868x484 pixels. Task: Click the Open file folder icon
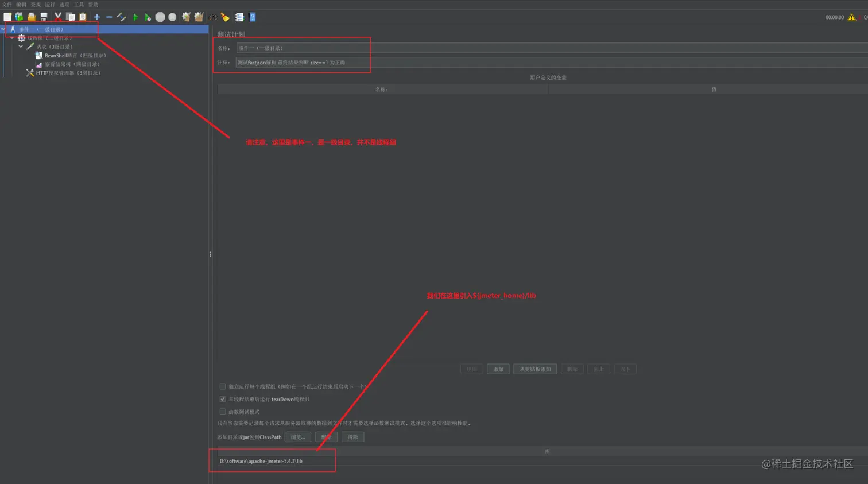(x=32, y=17)
